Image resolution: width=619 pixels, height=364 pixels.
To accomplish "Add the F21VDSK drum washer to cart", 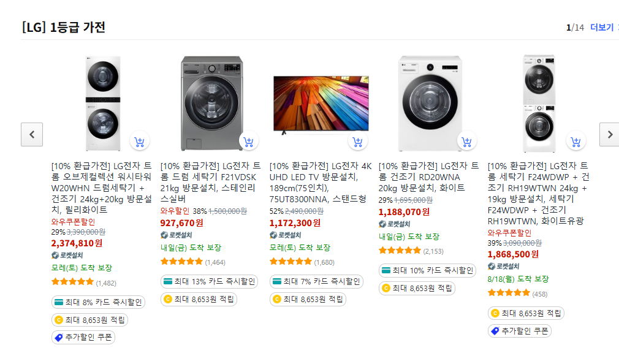I will coord(249,142).
